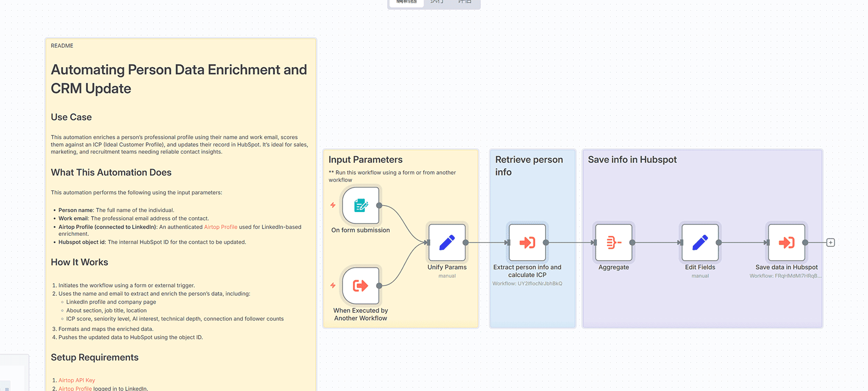Select the lightning bolt on the form trigger

tap(332, 205)
